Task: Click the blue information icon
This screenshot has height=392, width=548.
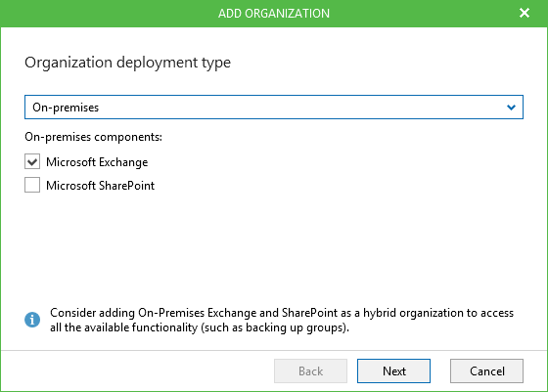Action: pyautogui.click(x=32, y=320)
